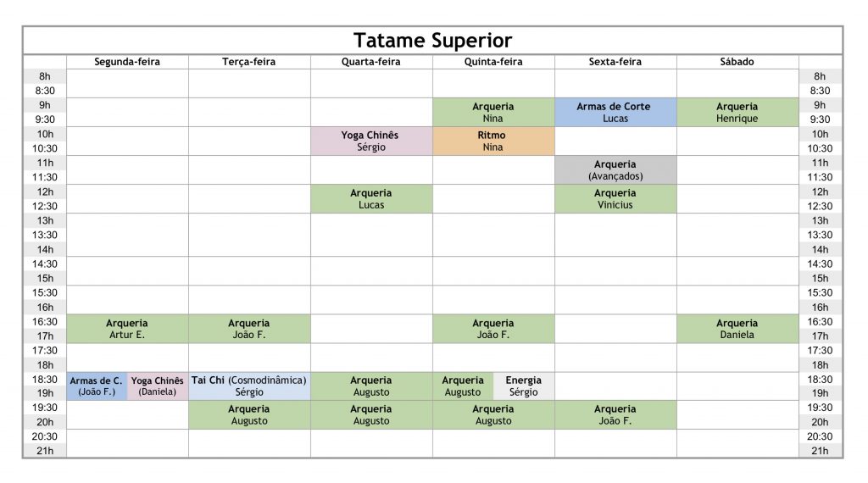Select the Arqueria Nina class on Quinta-feira
This screenshot has height=483, width=868.
493,113
